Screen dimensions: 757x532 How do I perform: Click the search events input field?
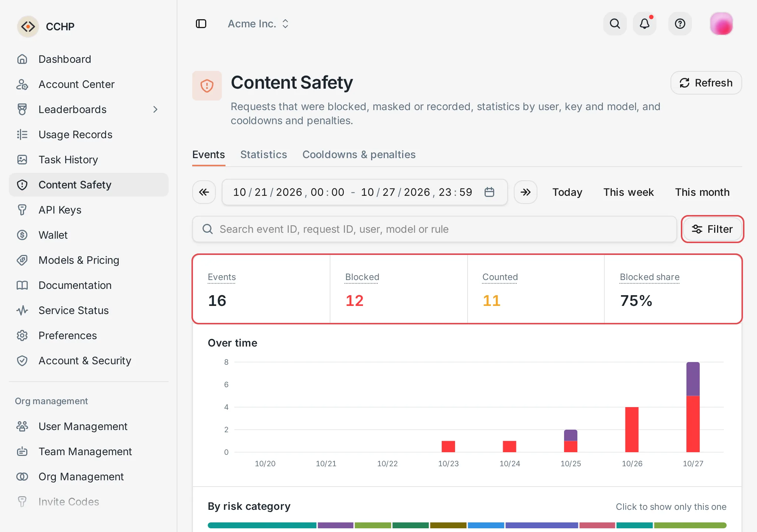[x=435, y=229]
